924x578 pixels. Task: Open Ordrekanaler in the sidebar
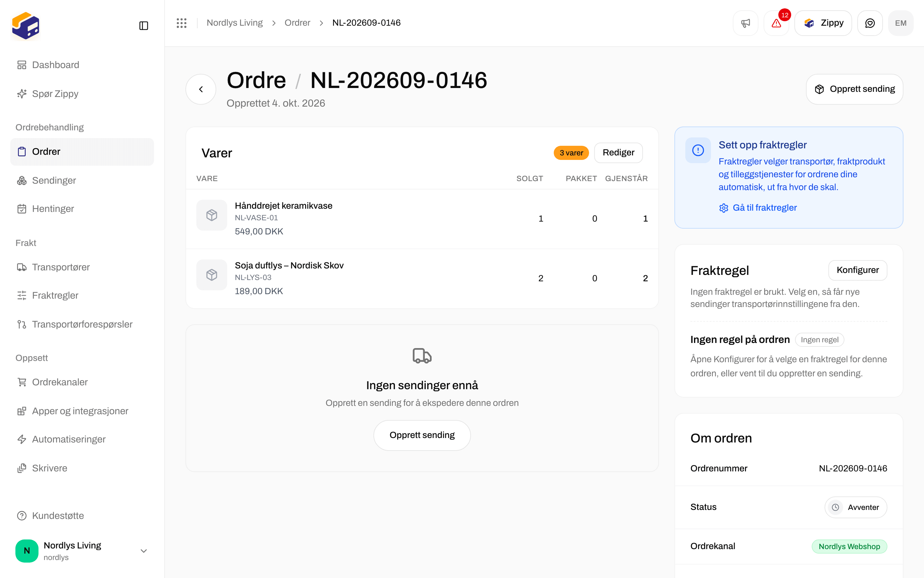click(82, 382)
